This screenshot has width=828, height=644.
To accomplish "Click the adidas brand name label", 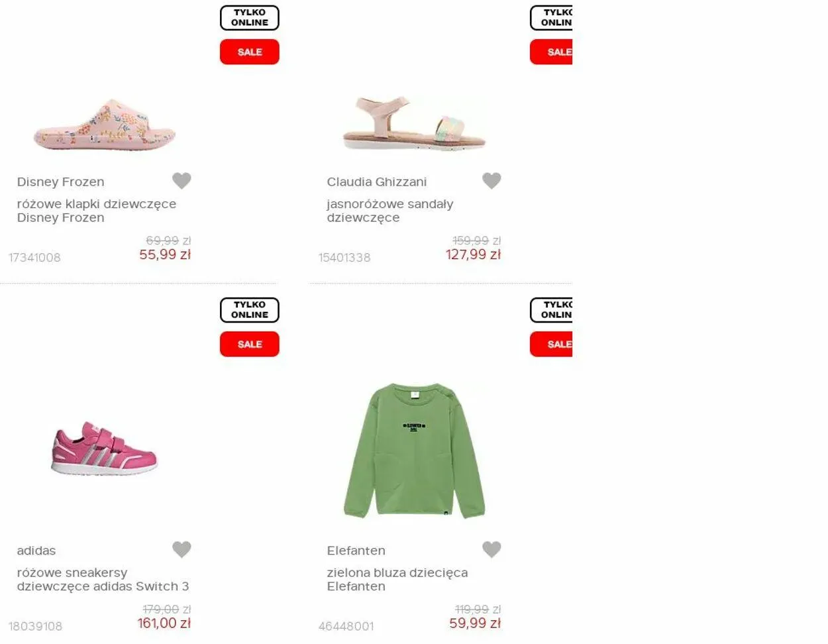I will point(36,551).
